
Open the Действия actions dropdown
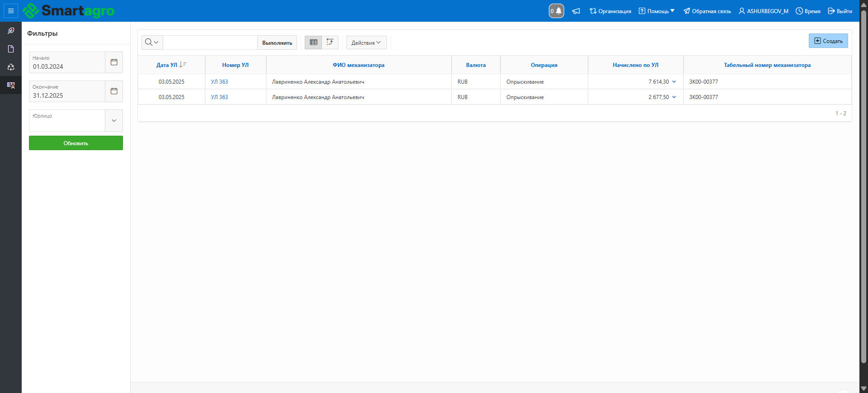(366, 43)
